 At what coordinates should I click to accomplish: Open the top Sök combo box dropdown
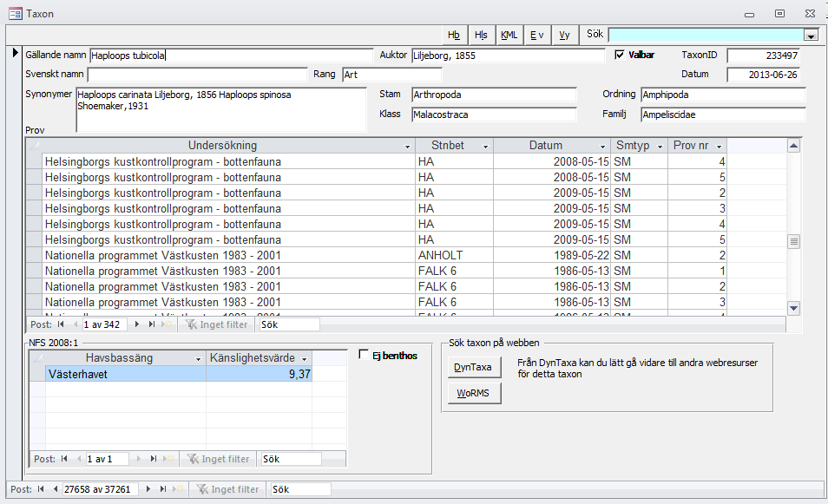(812, 36)
